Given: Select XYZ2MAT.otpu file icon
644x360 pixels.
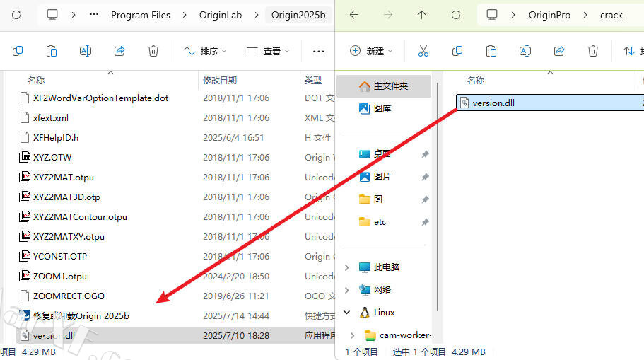Looking at the screenshot, I should pos(25,177).
